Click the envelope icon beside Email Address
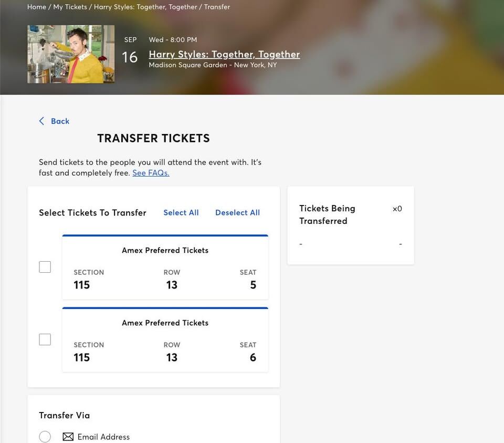Viewport: 504px width, 443px height. coord(68,437)
